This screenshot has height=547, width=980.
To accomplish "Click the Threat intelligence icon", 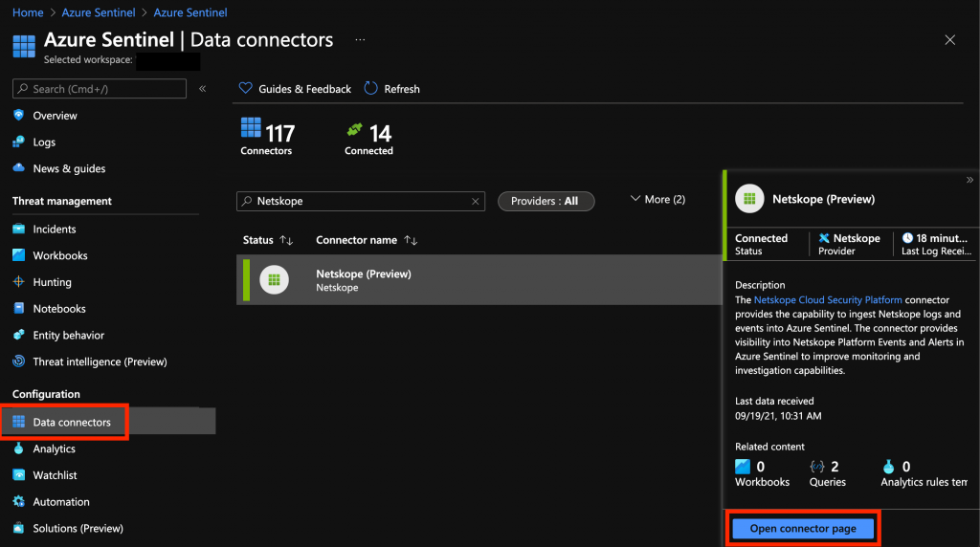I will click(19, 361).
